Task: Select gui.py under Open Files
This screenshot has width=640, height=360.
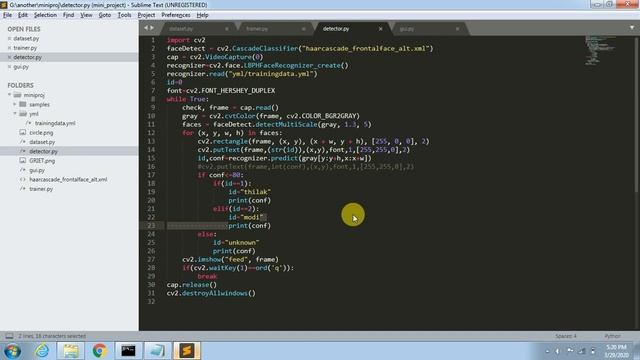Action: click(x=21, y=67)
